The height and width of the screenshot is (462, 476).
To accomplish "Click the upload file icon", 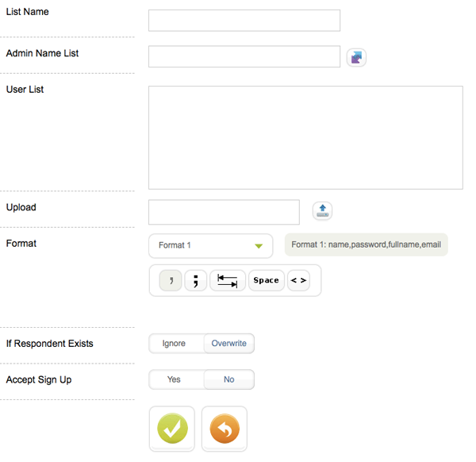I will (x=322, y=211).
